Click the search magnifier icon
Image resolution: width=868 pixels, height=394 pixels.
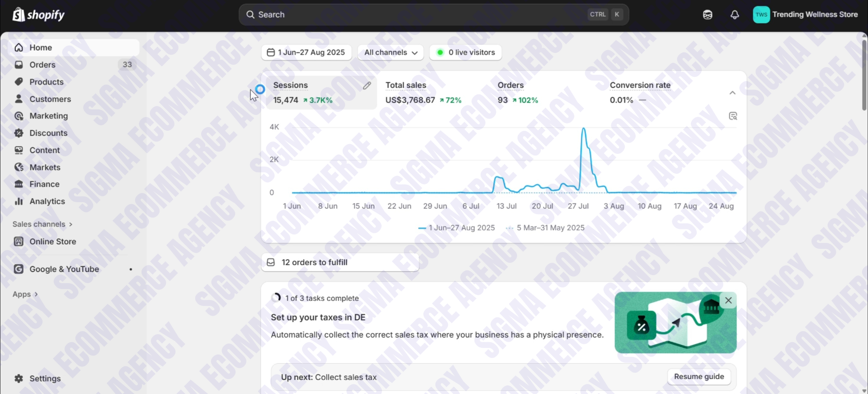pos(250,14)
